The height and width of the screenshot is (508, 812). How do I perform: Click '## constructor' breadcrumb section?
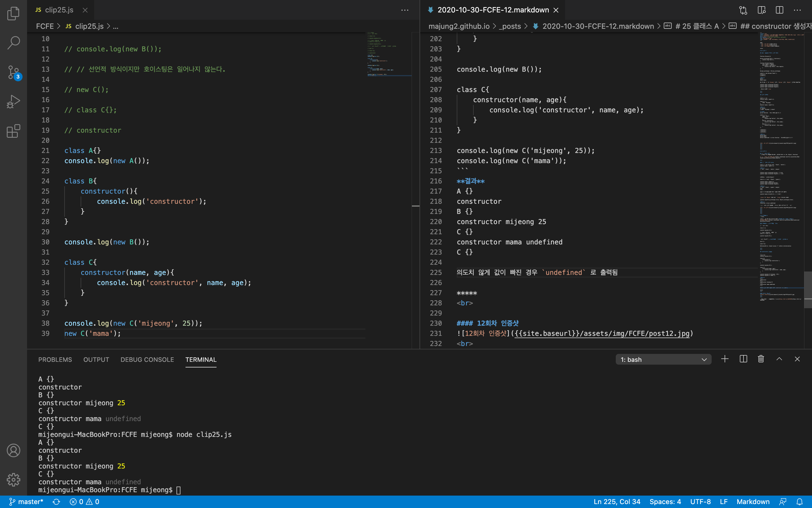(770, 26)
